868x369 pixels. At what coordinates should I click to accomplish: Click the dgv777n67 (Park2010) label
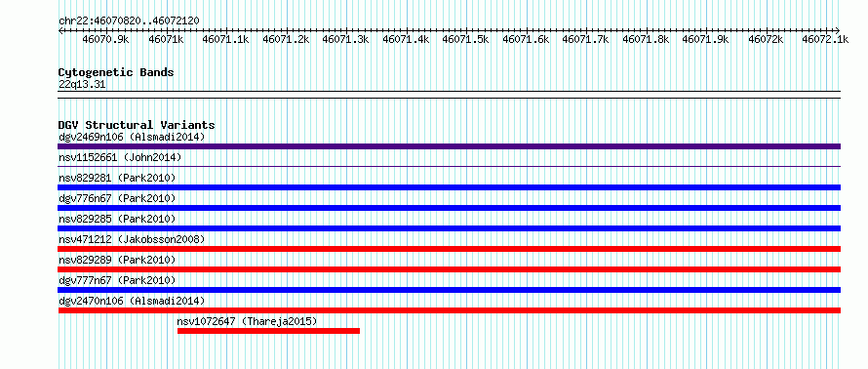[x=117, y=280]
